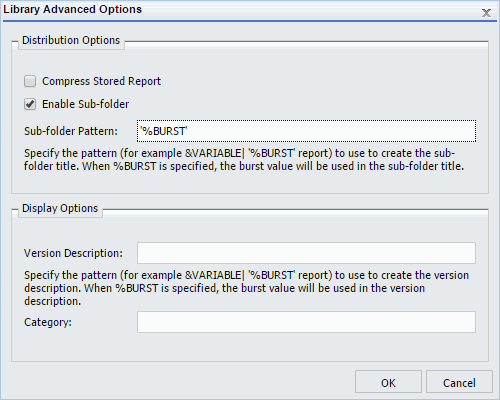Dismiss the dialog with the Cancel button
The image size is (500, 400).
click(x=459, y=382)
